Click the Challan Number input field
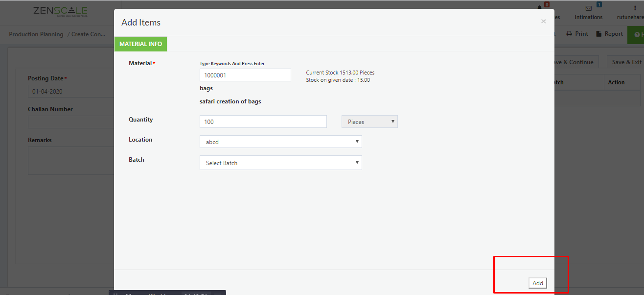Screen dimensions: 644x295 [x=71, y=122]
